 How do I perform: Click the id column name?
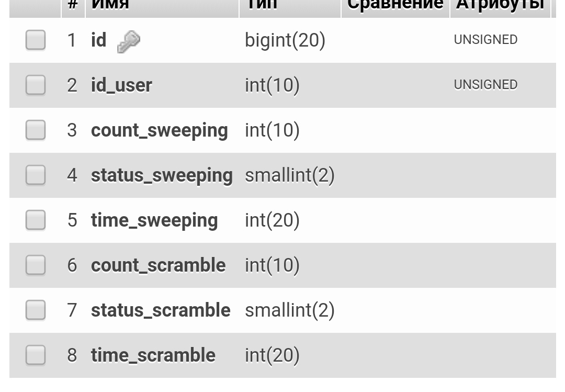coord(98,40)
